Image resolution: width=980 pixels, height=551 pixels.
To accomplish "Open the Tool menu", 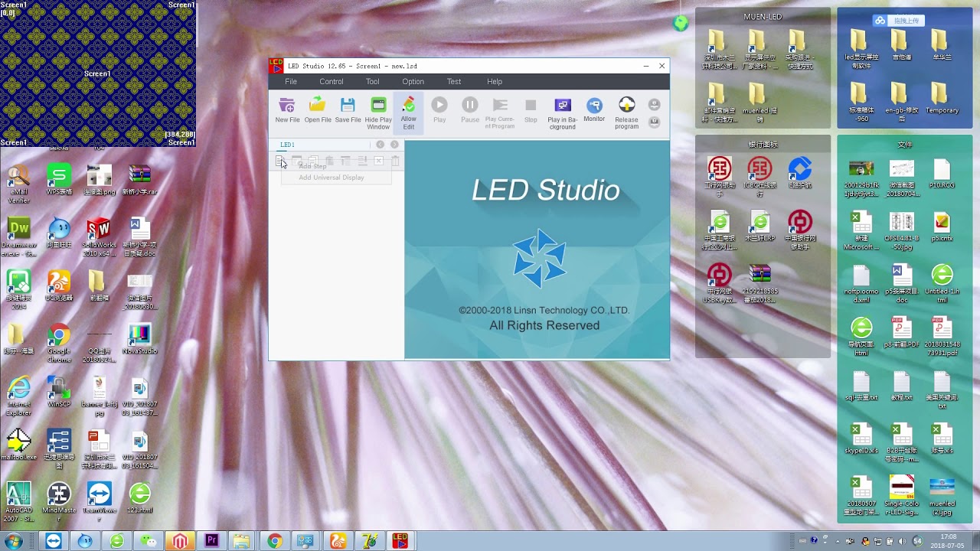I will click(372, 82).
